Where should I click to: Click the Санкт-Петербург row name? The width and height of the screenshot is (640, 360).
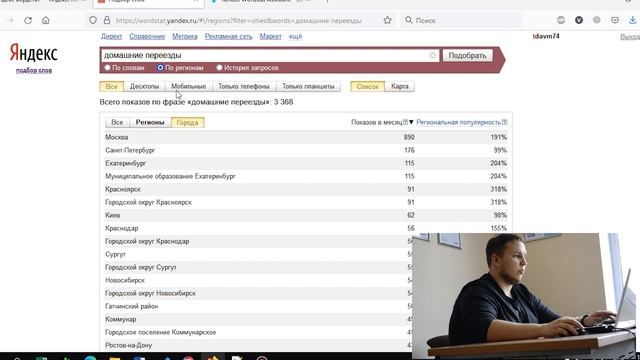[130, 150]
